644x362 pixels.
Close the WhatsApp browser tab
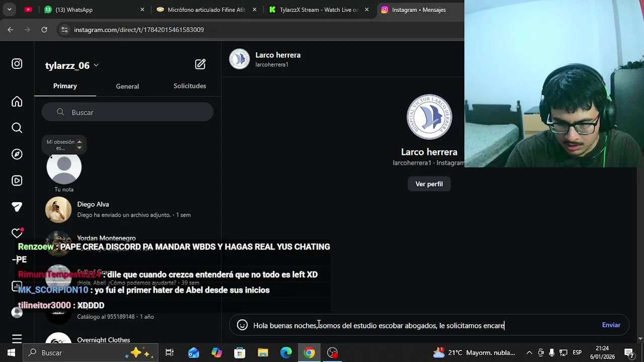pyautogui.click(x=142, y=10)
